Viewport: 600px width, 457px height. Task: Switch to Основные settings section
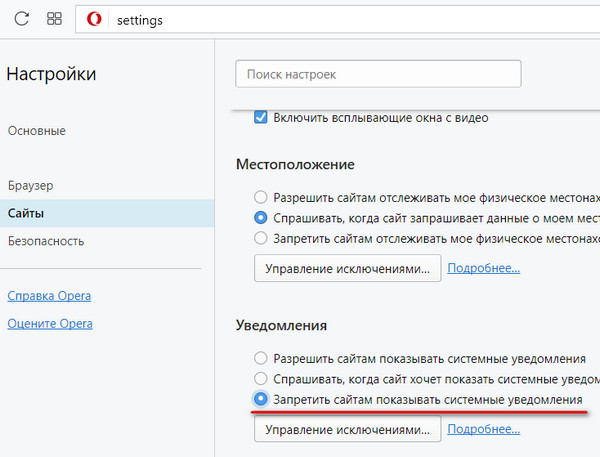37,131
